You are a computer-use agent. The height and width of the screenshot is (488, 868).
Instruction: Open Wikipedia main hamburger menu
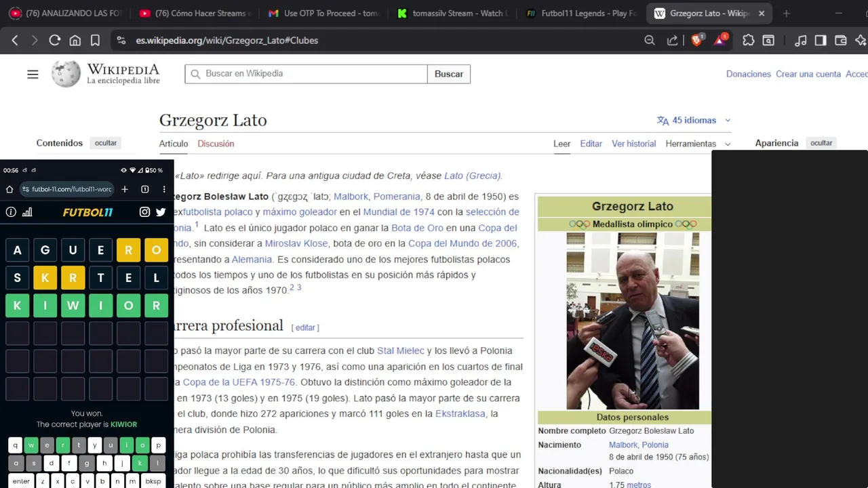[x=33, y=74]
